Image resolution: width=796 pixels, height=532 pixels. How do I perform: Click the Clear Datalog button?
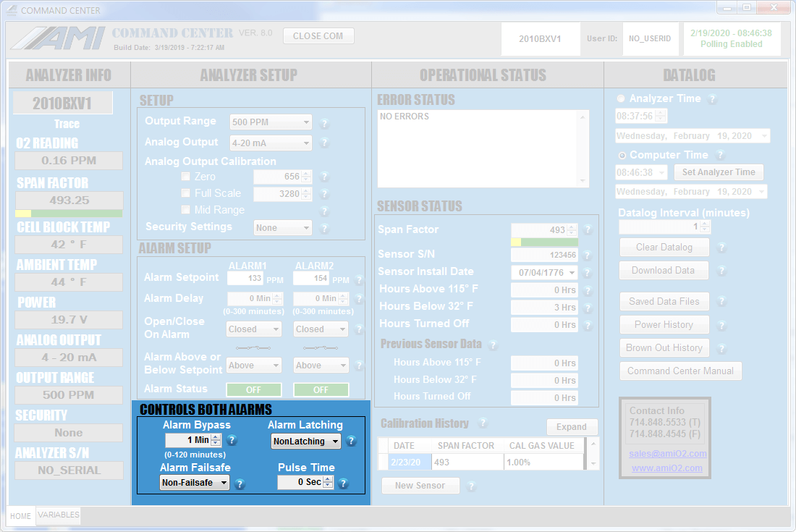664,248
